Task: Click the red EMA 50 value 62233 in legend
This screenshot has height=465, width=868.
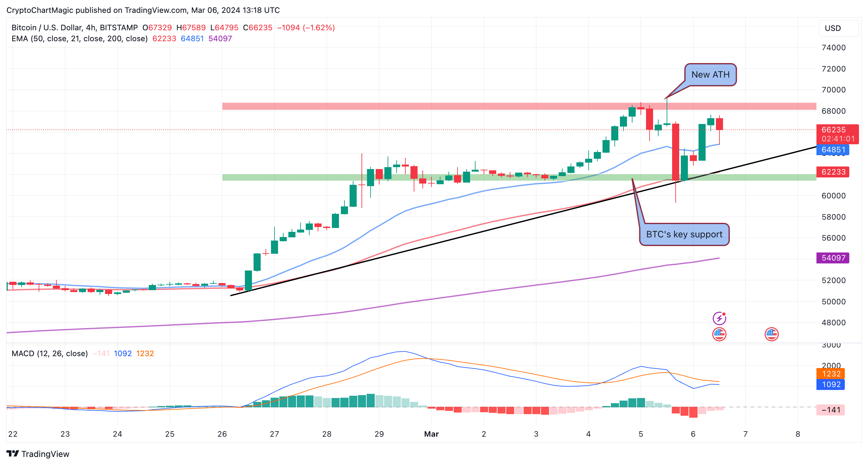Action: click(x=164, y=39)
